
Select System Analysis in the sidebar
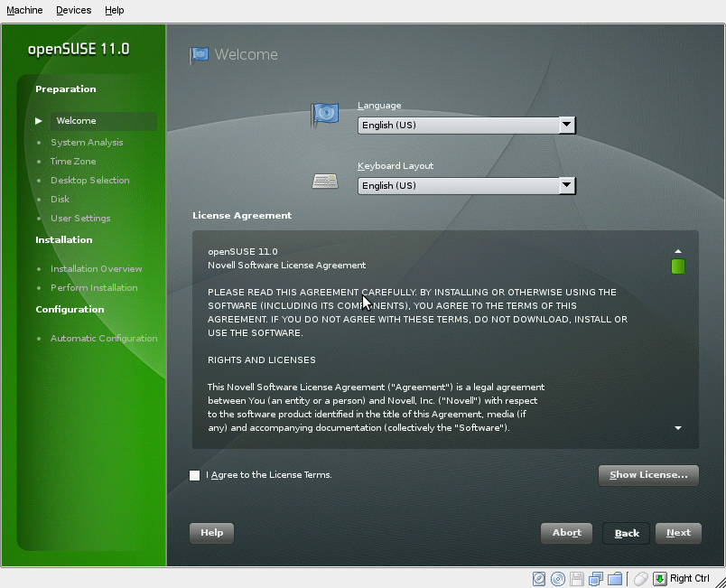point(87,142)
